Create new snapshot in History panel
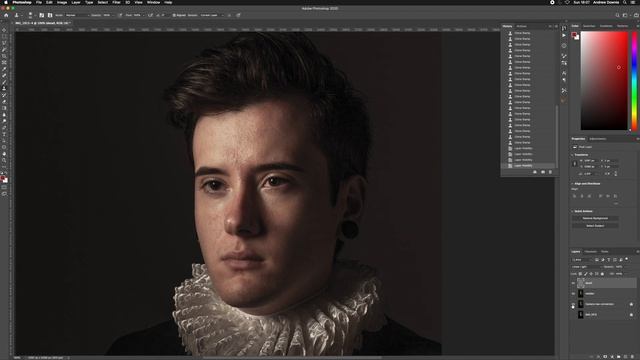 point(543,172)
